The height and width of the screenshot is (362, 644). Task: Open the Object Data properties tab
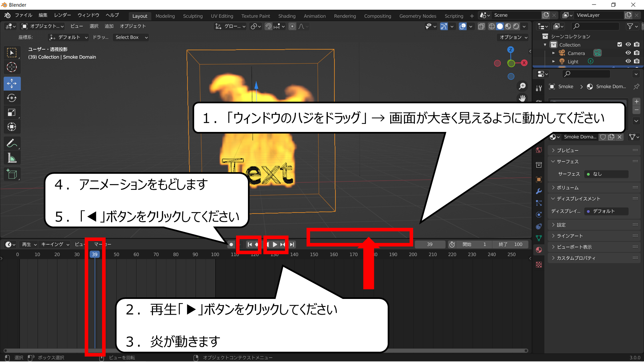click(539, 238)
